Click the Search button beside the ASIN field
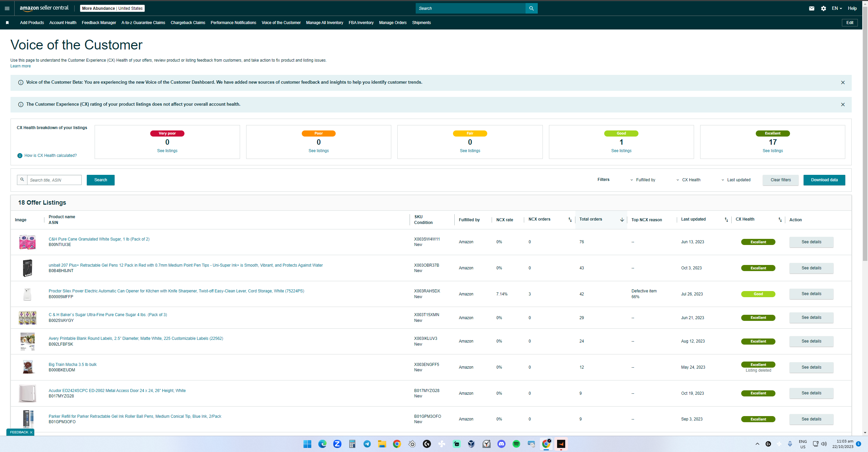The height and width of the screenshot is (452, 868). [101, 180]
